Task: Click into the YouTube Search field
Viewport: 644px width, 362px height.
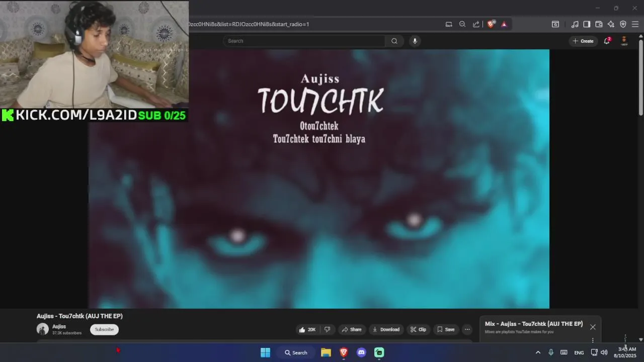Action: [x=304, y=41]
